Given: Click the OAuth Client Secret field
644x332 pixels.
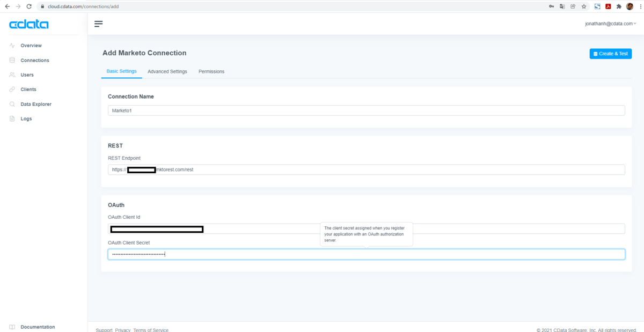Looking at the screenshot, I should tap(366, 254).
